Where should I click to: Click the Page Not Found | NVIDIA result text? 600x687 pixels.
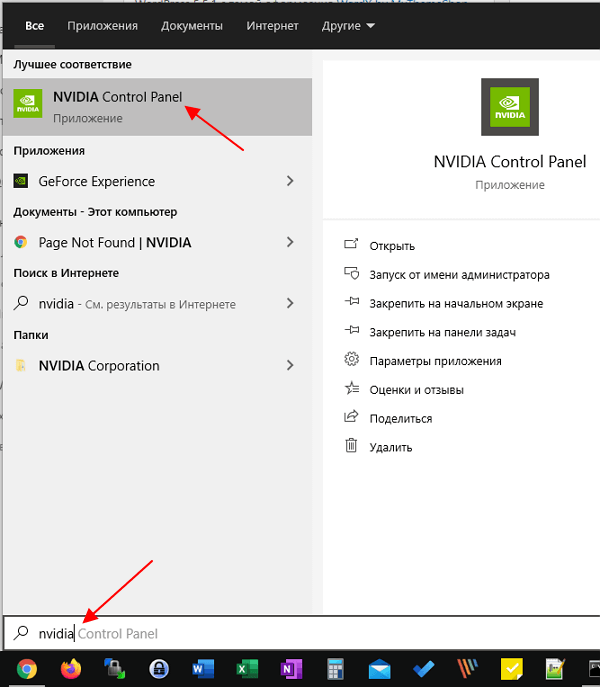[x=115, y=242]
